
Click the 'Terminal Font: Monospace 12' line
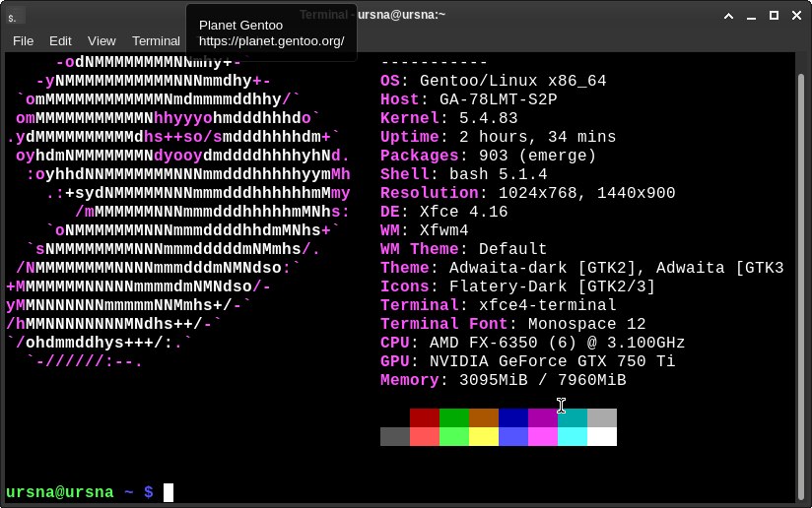513,324
